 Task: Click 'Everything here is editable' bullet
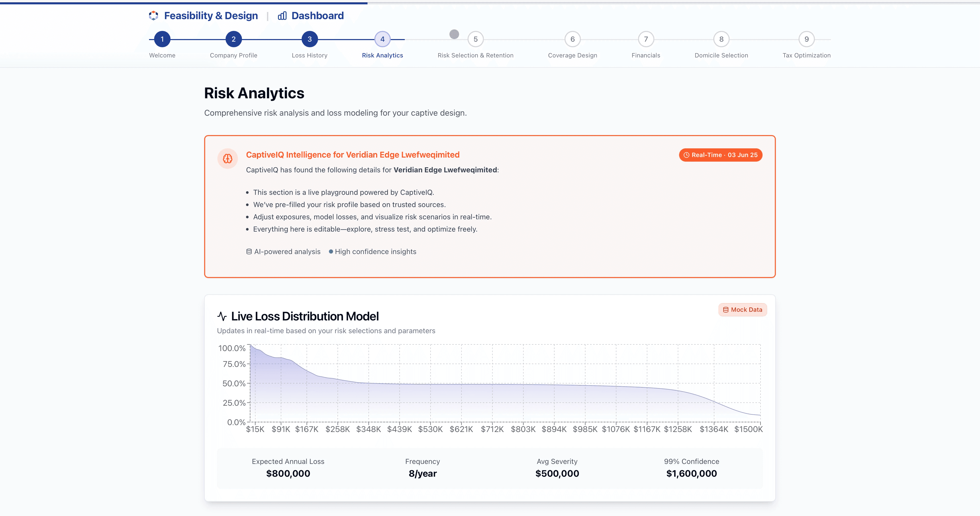click(x=365, y=229)
